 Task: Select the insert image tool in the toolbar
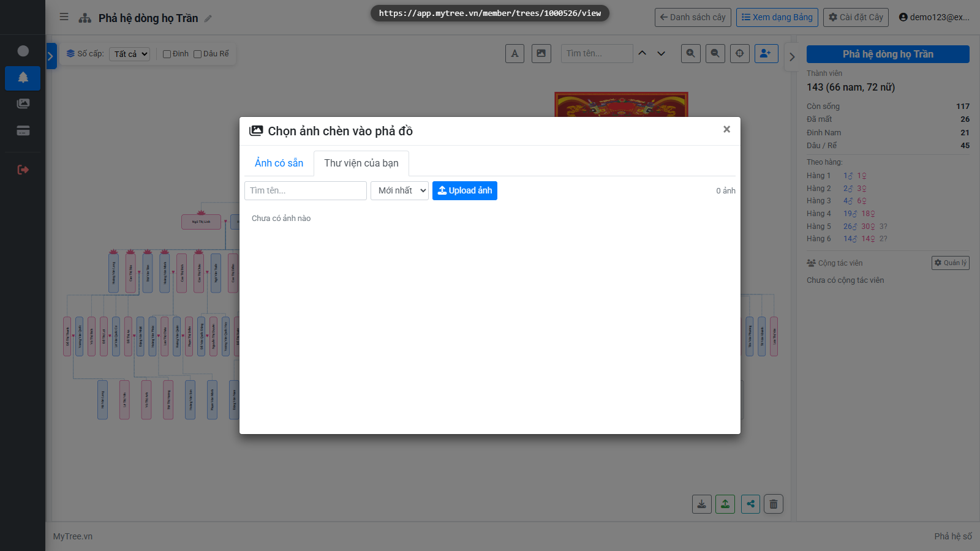541,53
